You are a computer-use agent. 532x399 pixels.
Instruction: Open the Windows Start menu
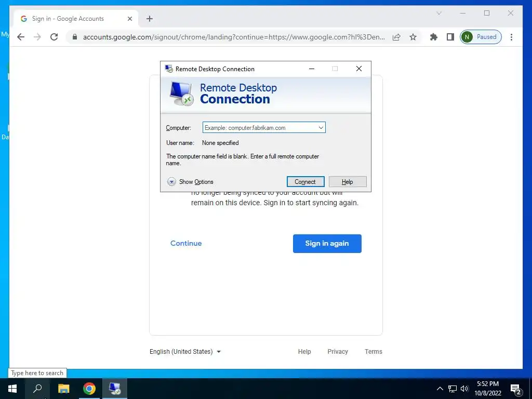(12, 389)
